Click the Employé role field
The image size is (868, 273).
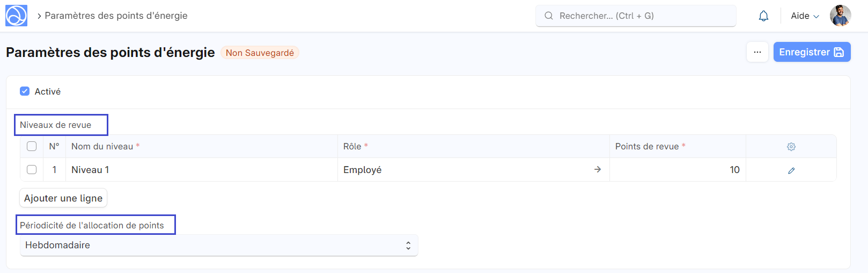click(x=461, y=170)
